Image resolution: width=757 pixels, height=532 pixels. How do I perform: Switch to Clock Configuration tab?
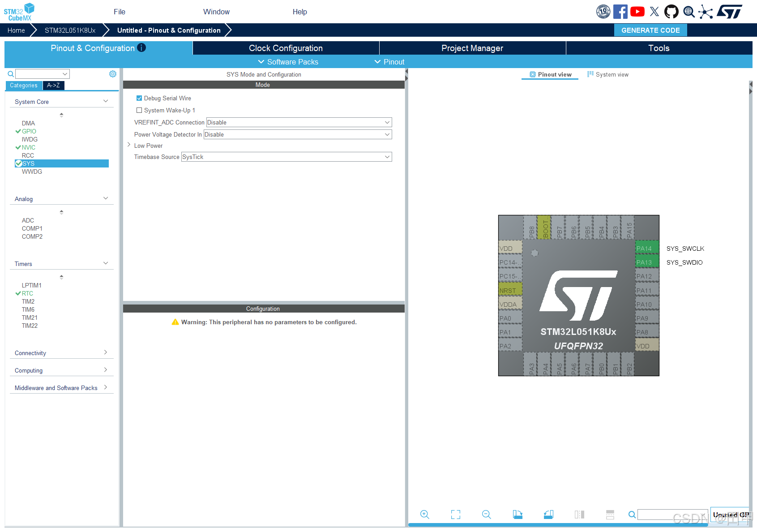point(286,48)
